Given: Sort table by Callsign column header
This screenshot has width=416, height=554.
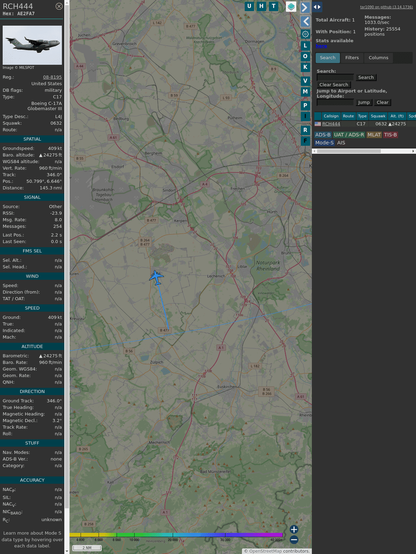Looking at the screenshot, I should click(331, 116).
